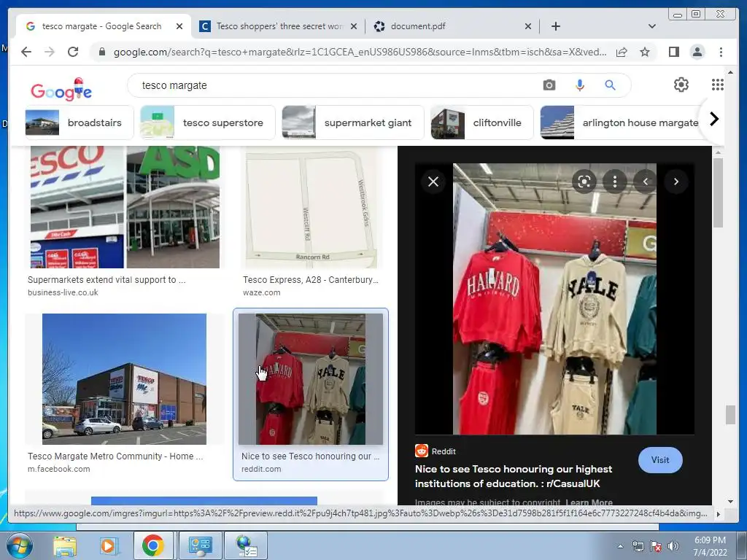Reload the current page

[73, 52]
